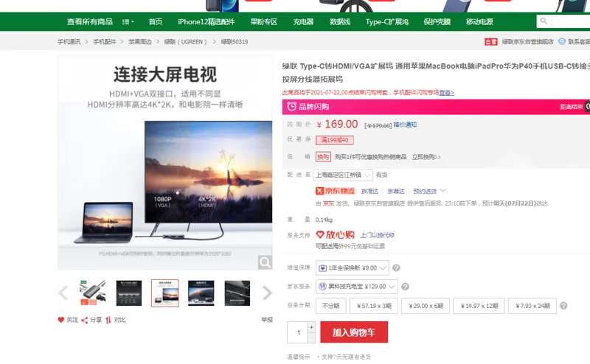
Task: Select the ¥7.93 x 24期 installment option
Action: (x=532, y=306)
